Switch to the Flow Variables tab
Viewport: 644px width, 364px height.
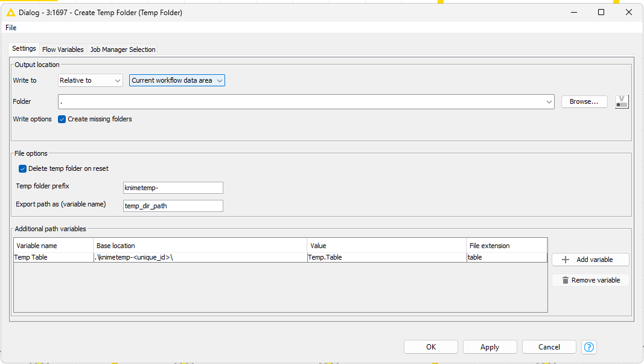click(x=63, y=49)
